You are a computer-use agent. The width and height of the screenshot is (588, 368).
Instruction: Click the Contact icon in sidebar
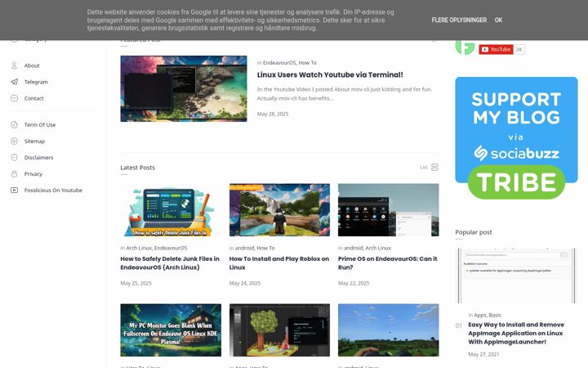click(14, 98)
